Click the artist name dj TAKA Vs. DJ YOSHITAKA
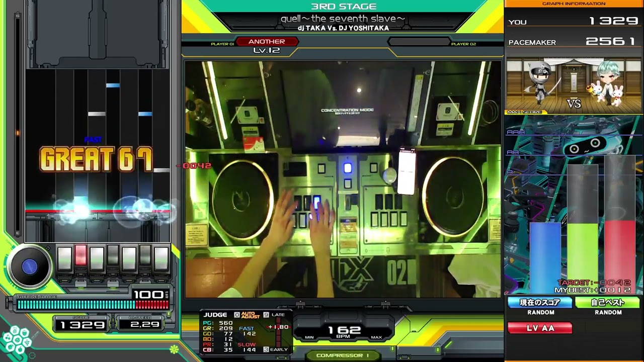The width and height of the screenshot is (644, 362). [x=343, y=28]
